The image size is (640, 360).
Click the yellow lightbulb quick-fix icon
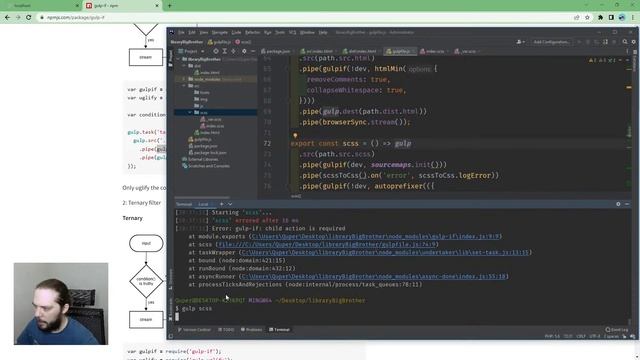coord(295,136)
